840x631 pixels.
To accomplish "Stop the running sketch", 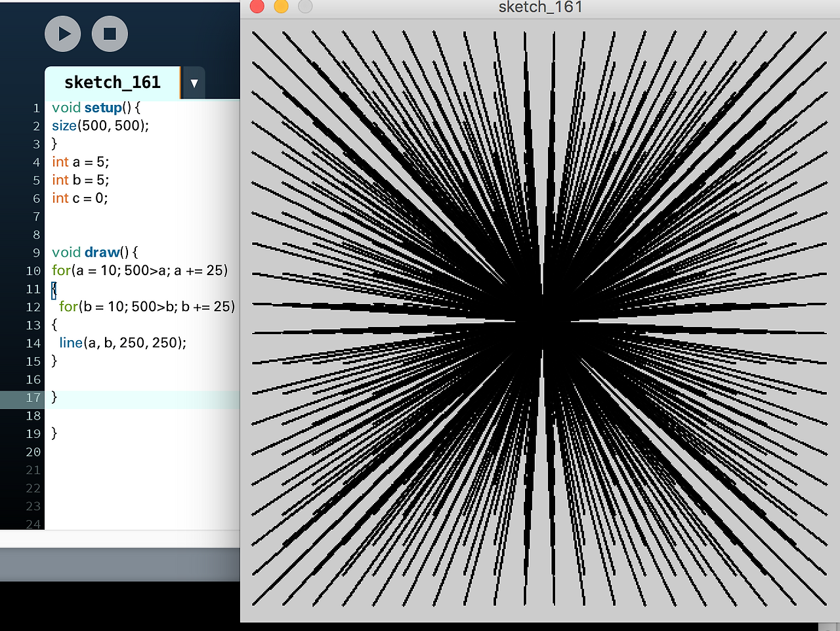I will (x=110, y=33).
